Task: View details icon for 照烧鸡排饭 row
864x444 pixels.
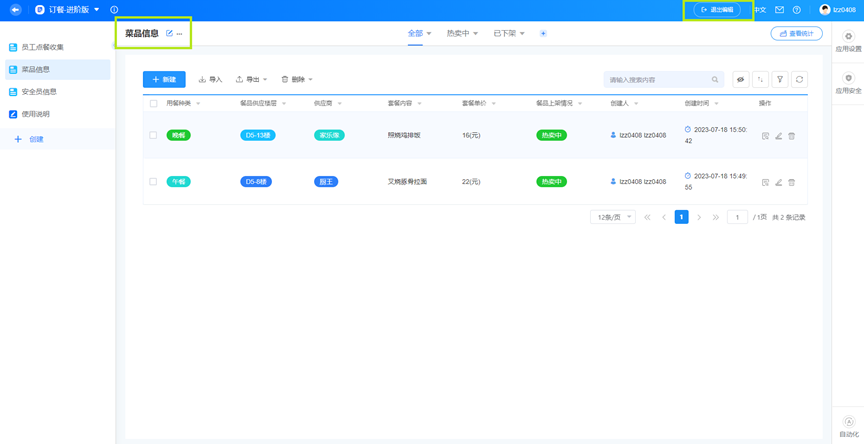Action: click(x=765, y=136)
